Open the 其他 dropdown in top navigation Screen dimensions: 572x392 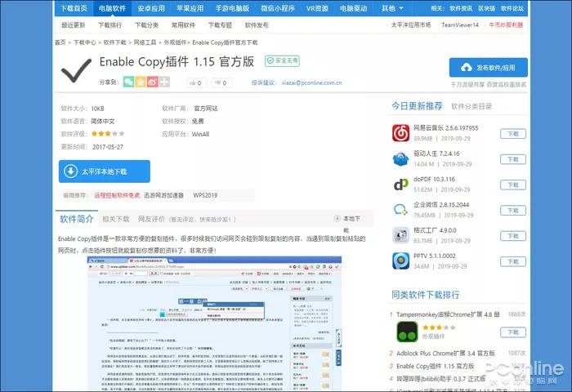coord(392,8)
